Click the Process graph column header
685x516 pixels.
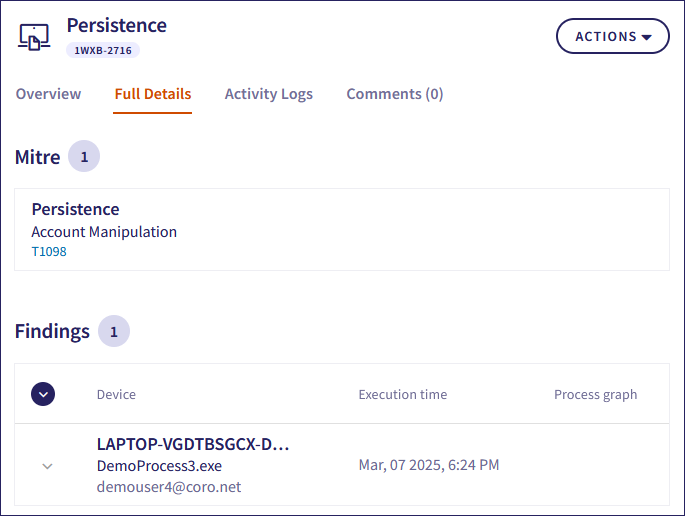[x=595, y=394]
